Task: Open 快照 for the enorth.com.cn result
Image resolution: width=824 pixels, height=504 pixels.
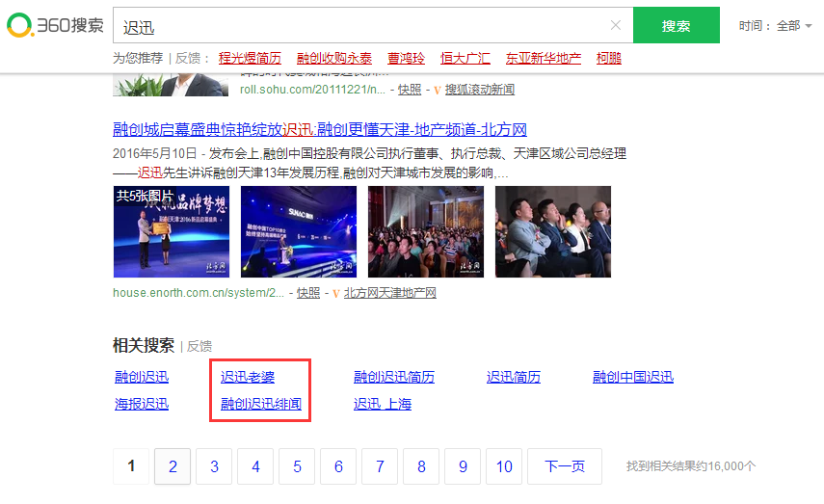Action: (308, 293)
